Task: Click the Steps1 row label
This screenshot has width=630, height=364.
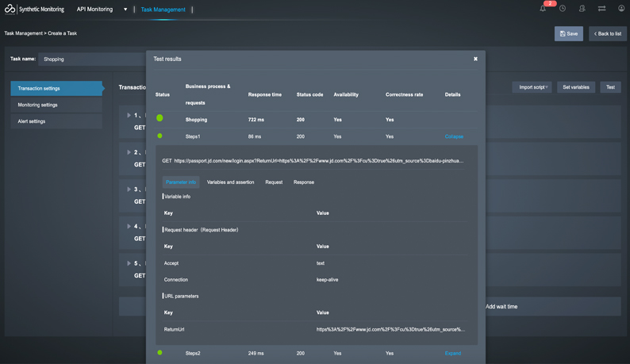Action: point(193,136)
